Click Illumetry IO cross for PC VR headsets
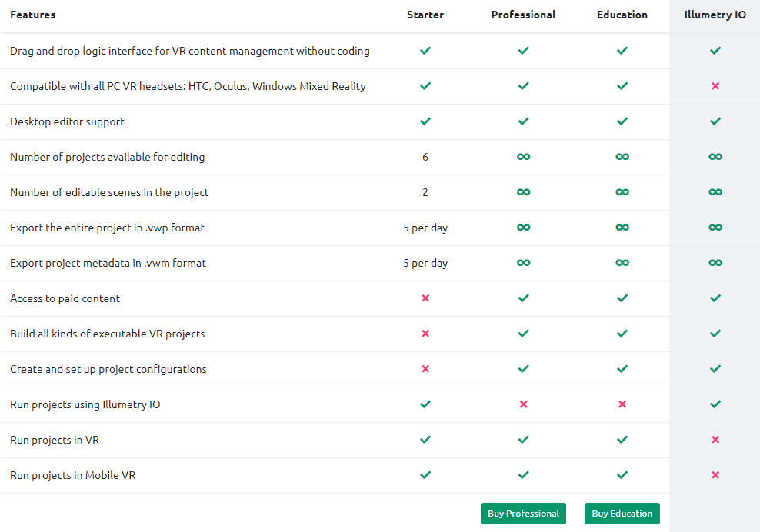The image size is (760, 532). click(715, 86)
